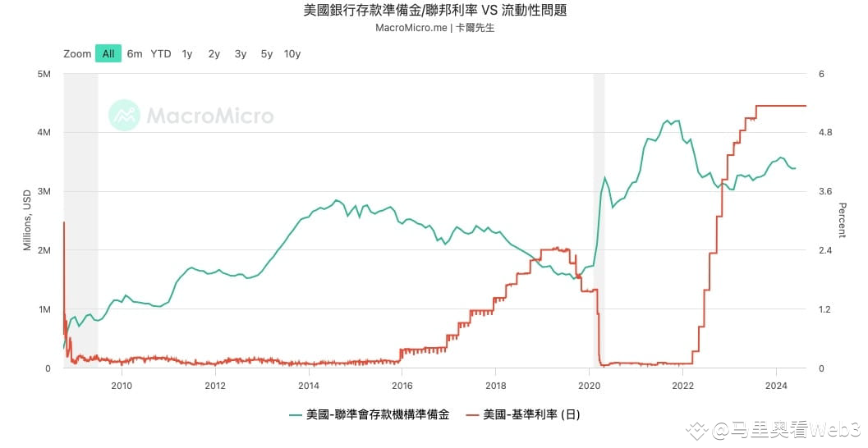Set zoom range to 6m
The image size is (868, 448).
tap(135, 53)
